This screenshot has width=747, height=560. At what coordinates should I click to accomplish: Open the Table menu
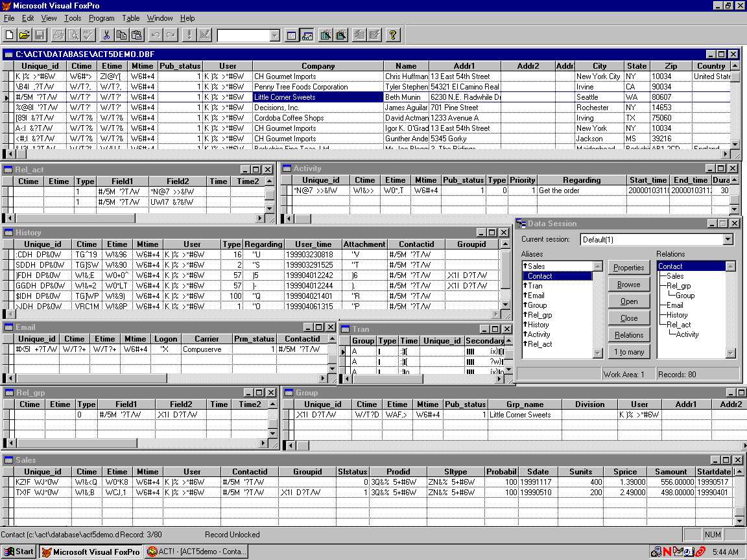pyautogui.click(x=130, y=18)
